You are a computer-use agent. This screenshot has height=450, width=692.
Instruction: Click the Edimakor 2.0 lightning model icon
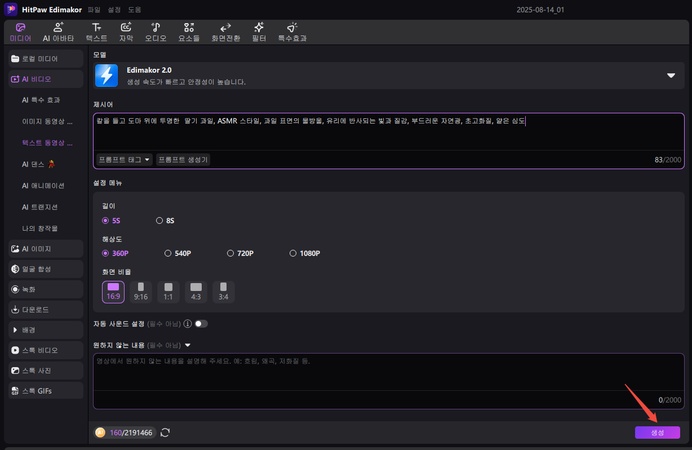click(x=106, y=75)
